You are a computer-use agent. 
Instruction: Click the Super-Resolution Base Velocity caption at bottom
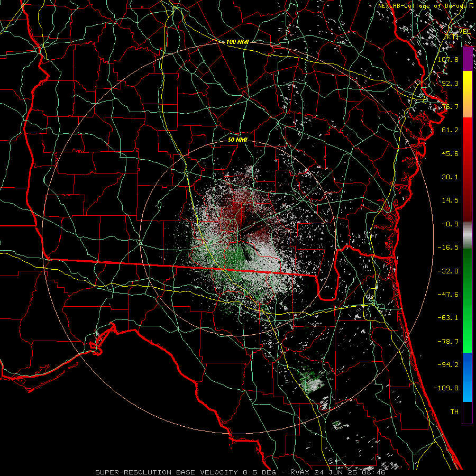pos(240,472)
